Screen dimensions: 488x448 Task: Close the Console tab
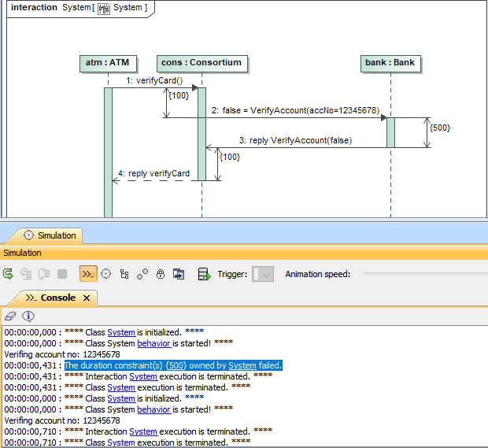coord(87,298)
